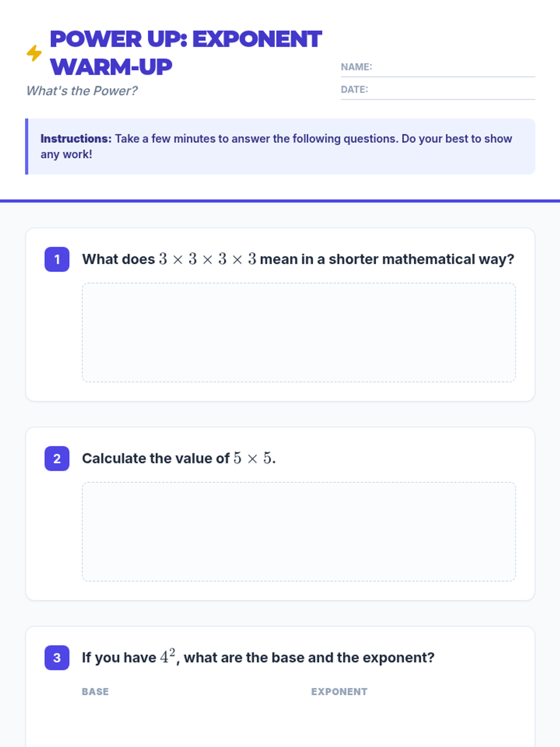Click the DATE: label
This screenshot has height=747, width=560.
354,89
